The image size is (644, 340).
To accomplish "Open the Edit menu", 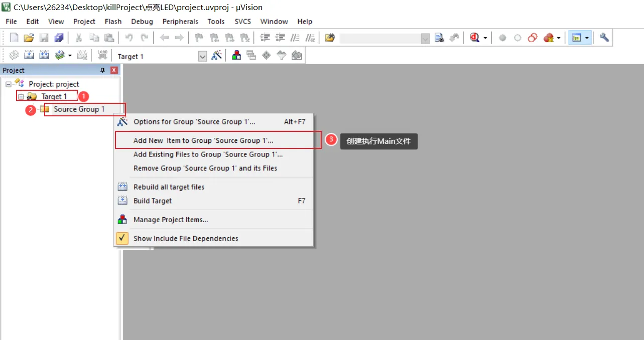I will click(x=33, y=22).
